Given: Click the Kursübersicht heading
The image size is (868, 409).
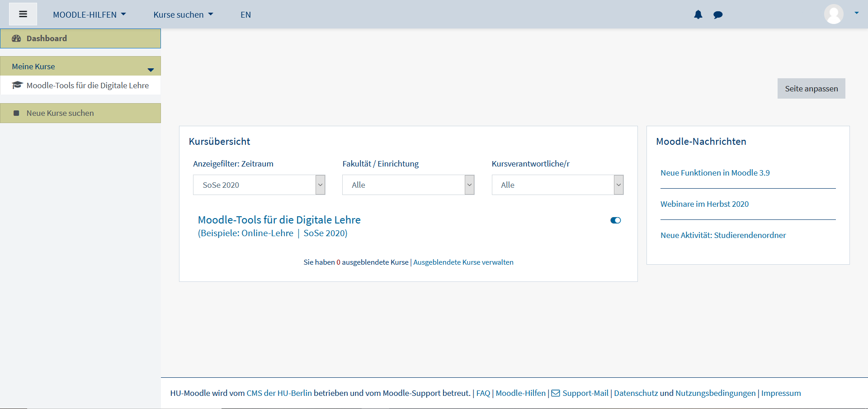Looking at the screenshot, I should (219, 142).
